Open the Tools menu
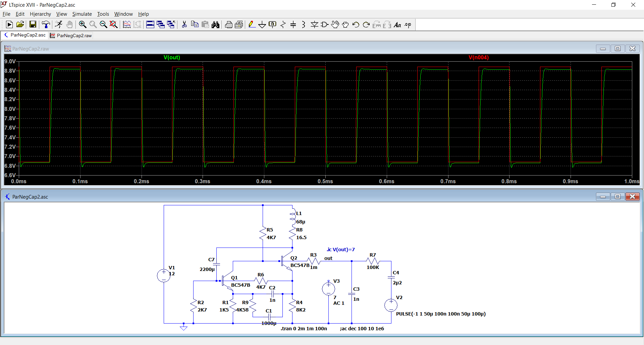 (103, 14)
